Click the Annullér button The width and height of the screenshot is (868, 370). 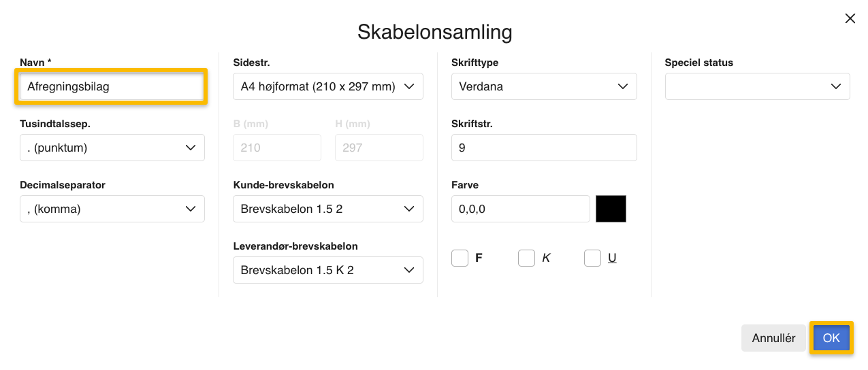(773, 338)
